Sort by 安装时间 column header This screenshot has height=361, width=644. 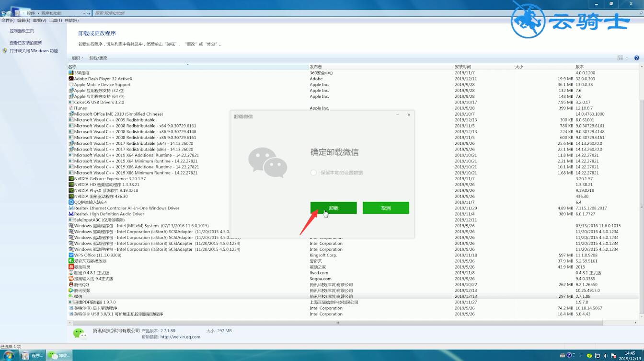point(463,67)
